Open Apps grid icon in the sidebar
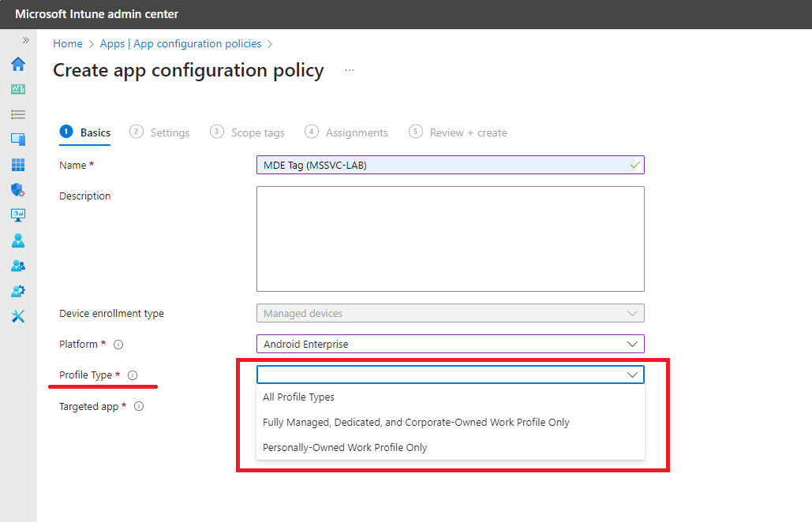Screen dimensions: 812x522 click(18, 165)
